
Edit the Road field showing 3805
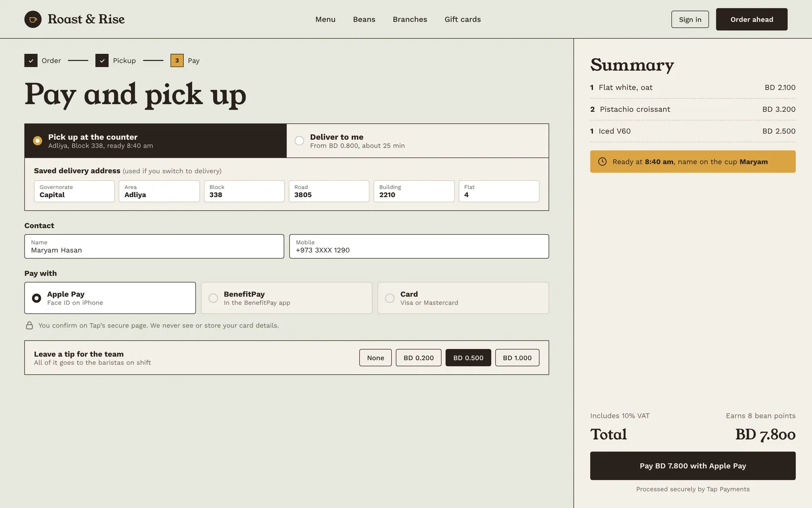click(x=329, y=192)
